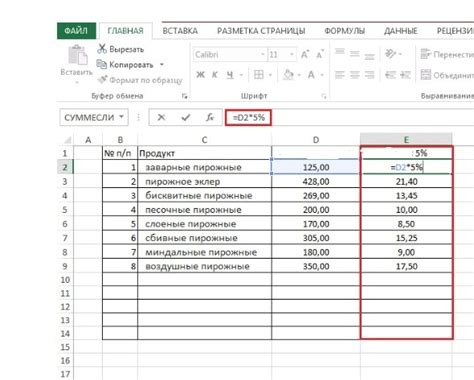Click the Copy (Копировать) button
Image resolution: width=474 pixels, height=380 pixels.
pos(125,64)
